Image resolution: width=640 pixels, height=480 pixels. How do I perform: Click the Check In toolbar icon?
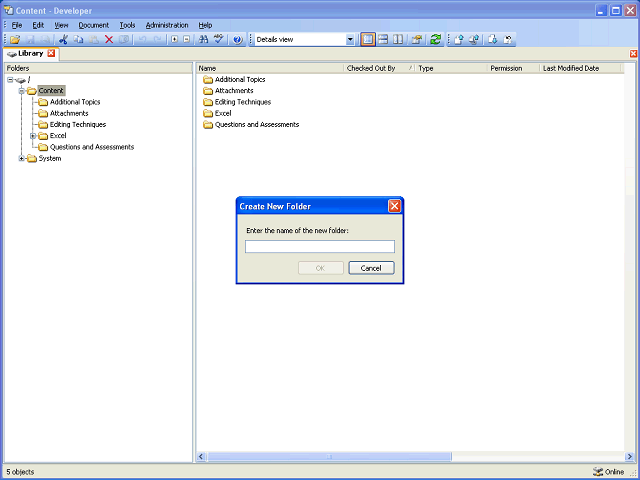[459, 40]
